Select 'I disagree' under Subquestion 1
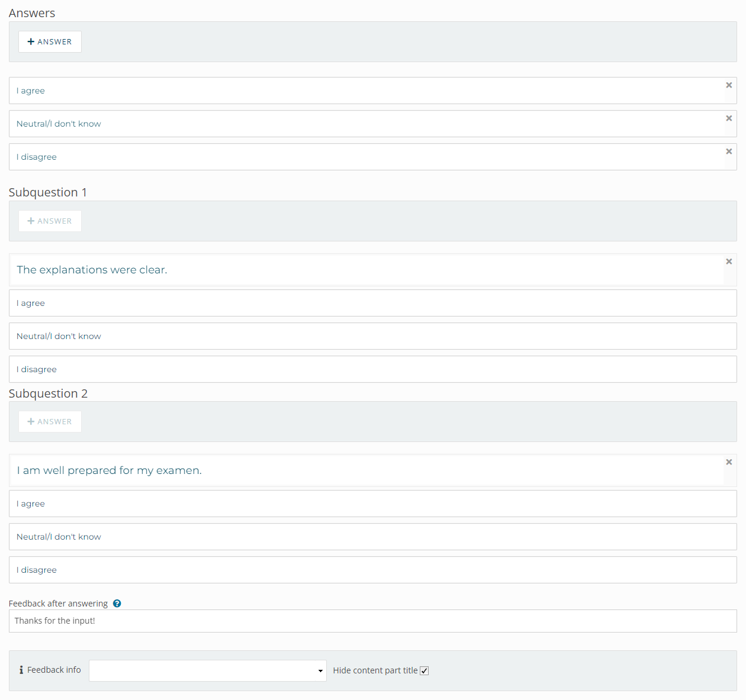Viewport: 746px width, 700px height. point(373,369)
